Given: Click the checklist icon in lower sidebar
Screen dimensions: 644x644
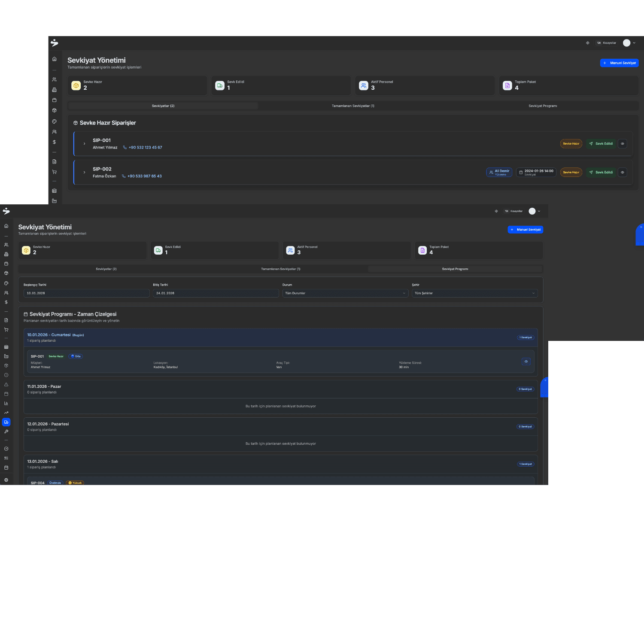Looking at the screenshot, I should tap(6, 458).
